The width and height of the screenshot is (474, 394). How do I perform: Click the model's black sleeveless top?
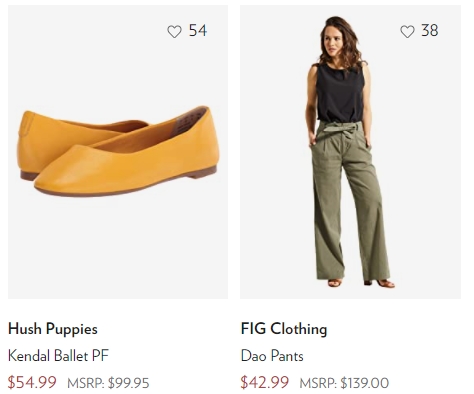coord(340,93)
